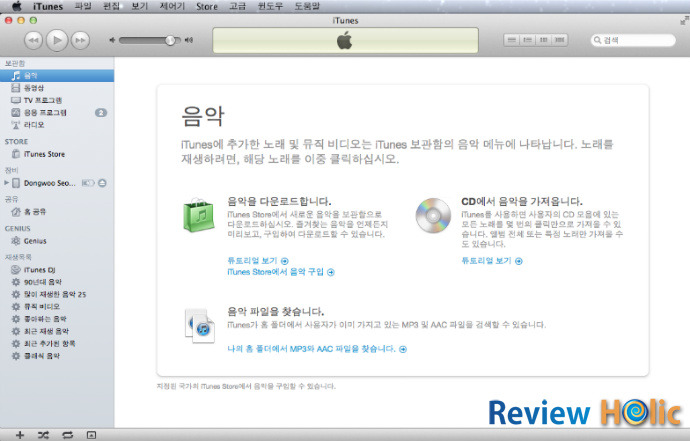Open iTunes Store from the sidebar

57,154
